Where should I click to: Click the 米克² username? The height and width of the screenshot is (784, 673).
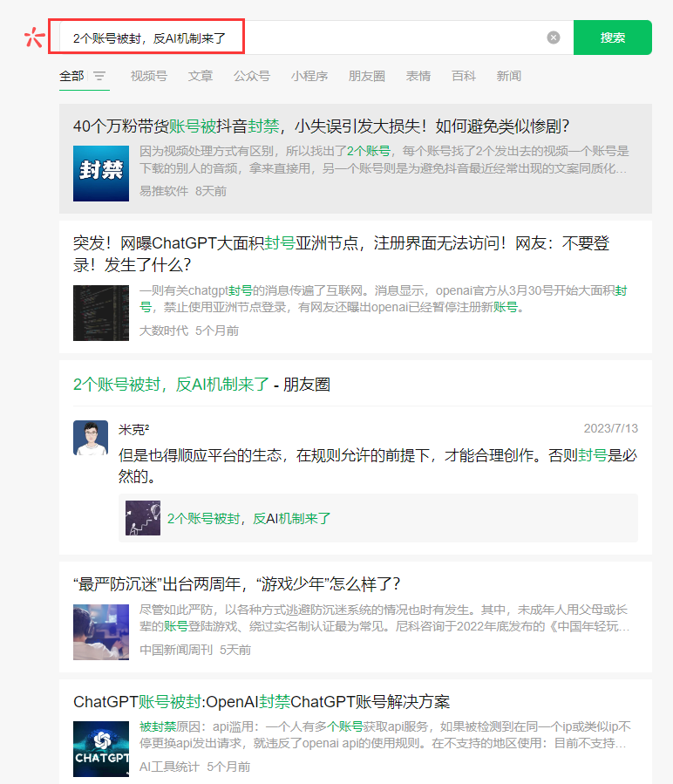133,430
